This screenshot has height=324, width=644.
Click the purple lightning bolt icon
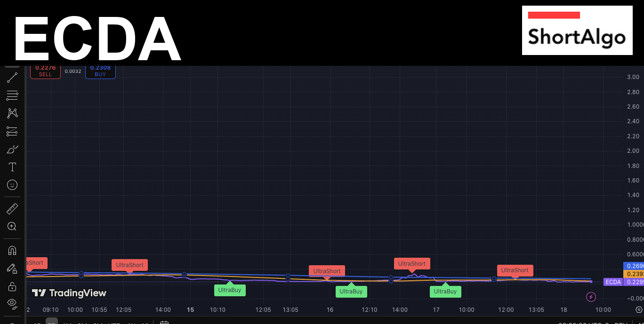point(591,297)
